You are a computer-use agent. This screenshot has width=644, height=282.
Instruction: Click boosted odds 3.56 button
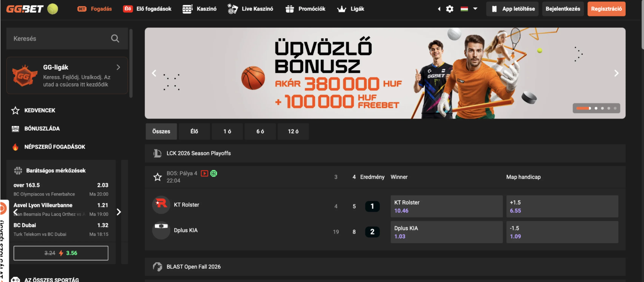coord(61,253)
